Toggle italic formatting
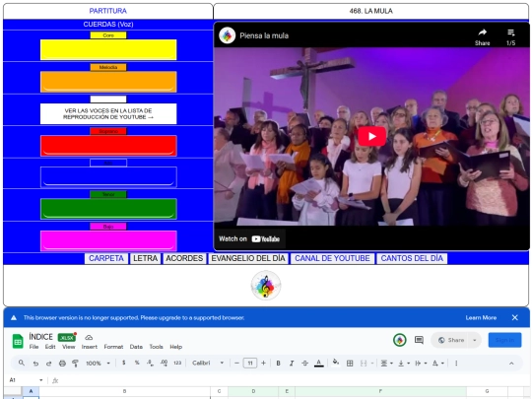Screen dimensions: 532x399 coord(292,363)
